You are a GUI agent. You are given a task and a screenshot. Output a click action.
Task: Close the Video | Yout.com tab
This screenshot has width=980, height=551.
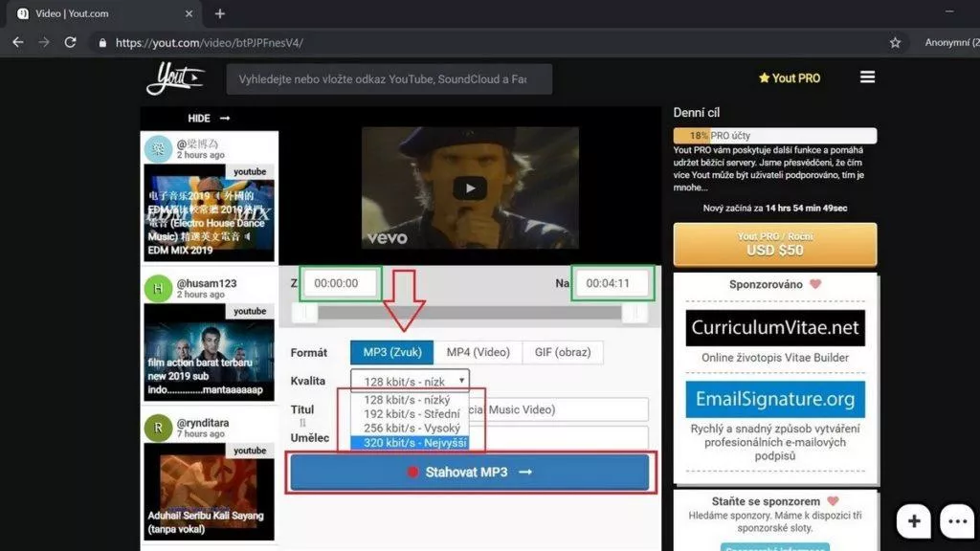point(189,13)
